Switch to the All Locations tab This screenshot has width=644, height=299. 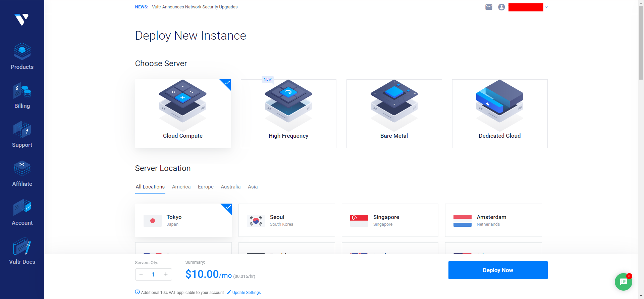tap(150, 187)
